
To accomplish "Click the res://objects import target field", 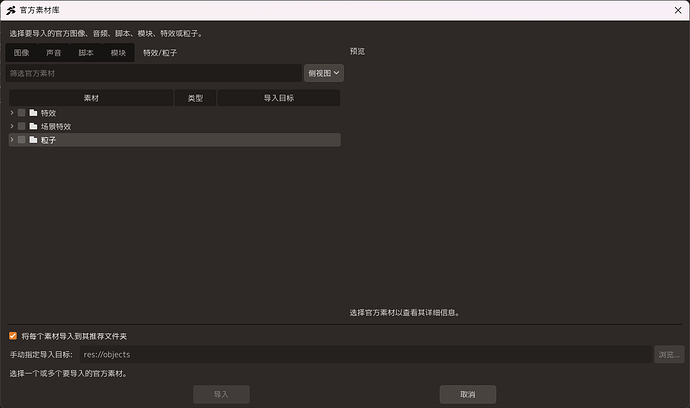I will (x=366, y=354).
